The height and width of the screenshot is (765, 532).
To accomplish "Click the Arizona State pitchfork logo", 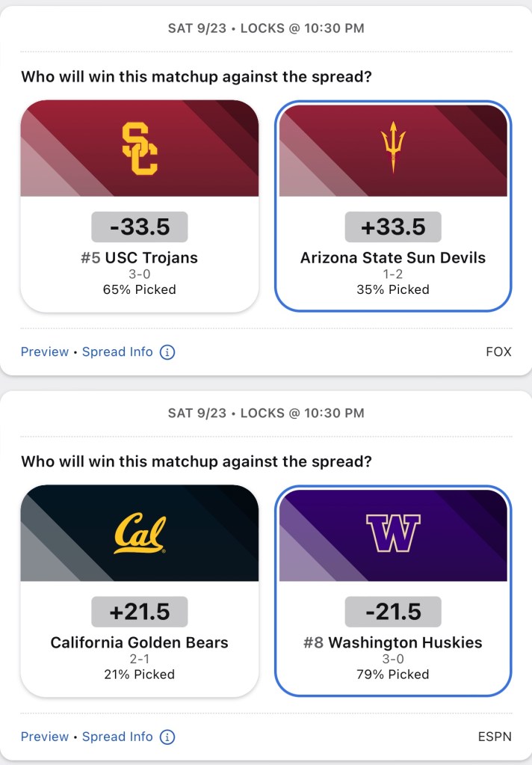I will click(393, 147).
